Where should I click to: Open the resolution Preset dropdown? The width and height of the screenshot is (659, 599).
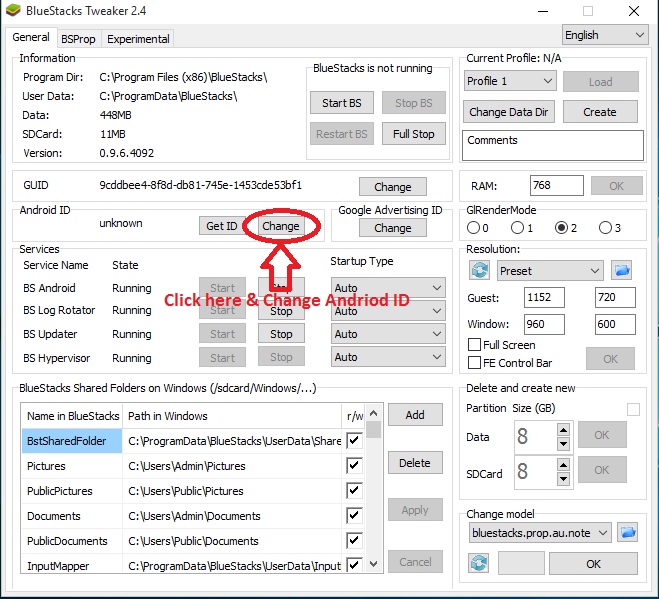click(550, 271)
